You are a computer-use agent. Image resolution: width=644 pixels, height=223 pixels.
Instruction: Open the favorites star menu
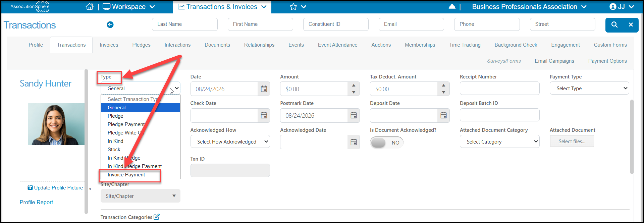(298, 7)
